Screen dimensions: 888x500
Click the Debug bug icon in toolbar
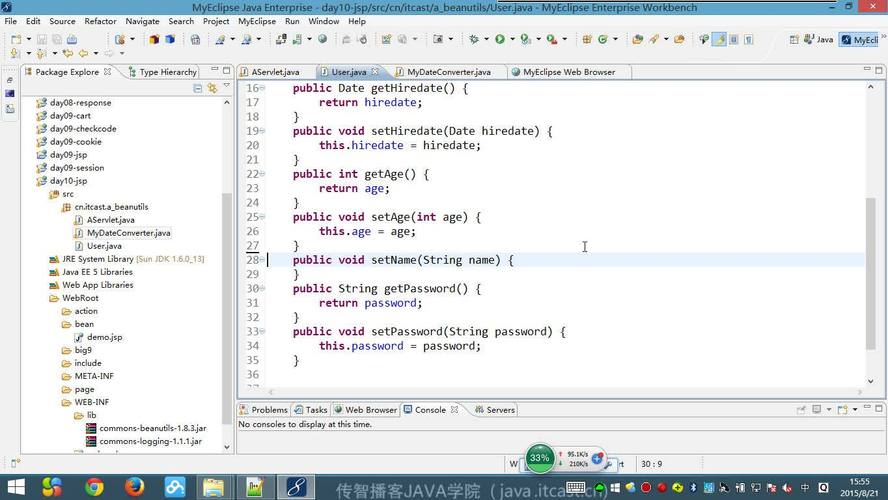[474, 40]
